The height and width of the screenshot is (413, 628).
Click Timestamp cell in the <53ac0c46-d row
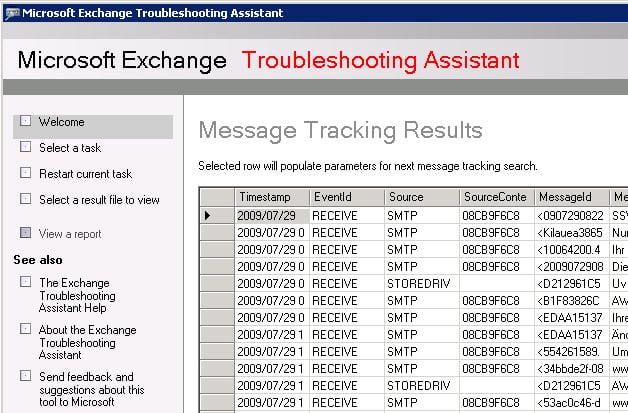point(272,403)
